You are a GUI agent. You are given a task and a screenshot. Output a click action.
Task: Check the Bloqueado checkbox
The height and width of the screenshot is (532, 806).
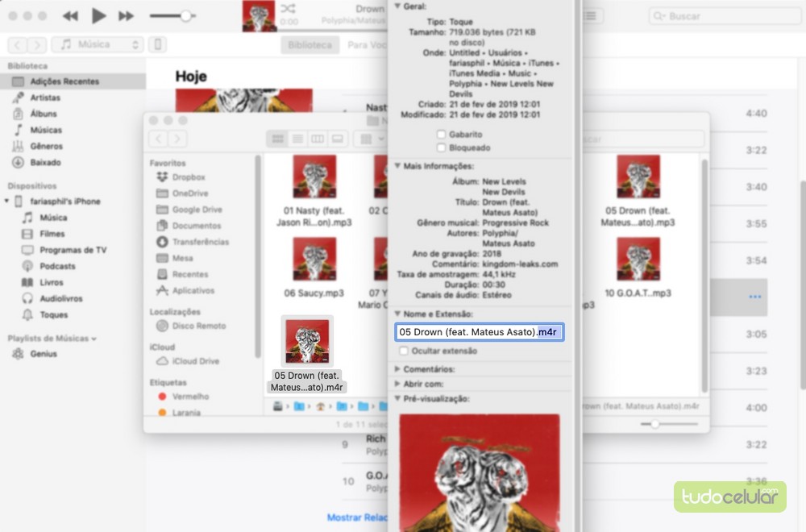coord(441,148)
